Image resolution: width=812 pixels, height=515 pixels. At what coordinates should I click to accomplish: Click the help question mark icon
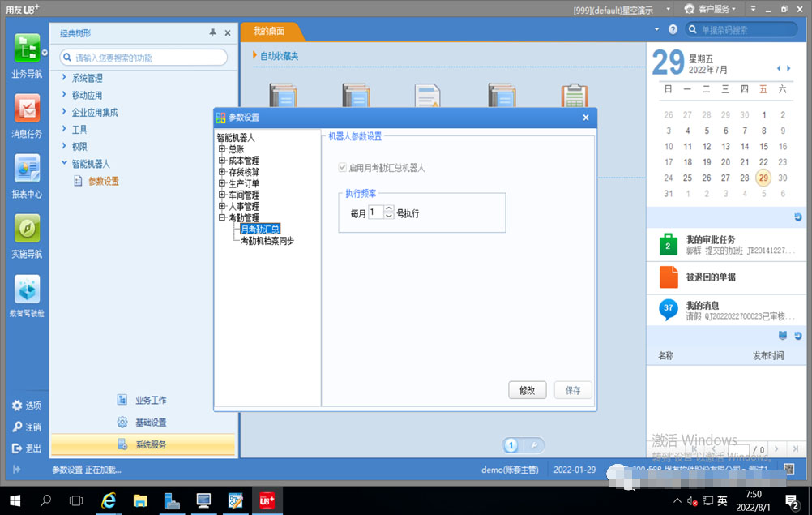(673, 29)
